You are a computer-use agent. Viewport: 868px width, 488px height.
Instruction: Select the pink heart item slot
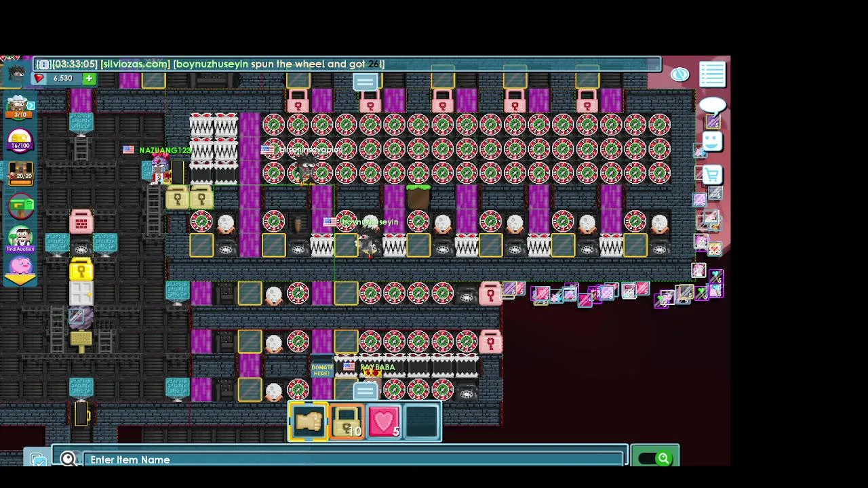click(x=384, y=422)
